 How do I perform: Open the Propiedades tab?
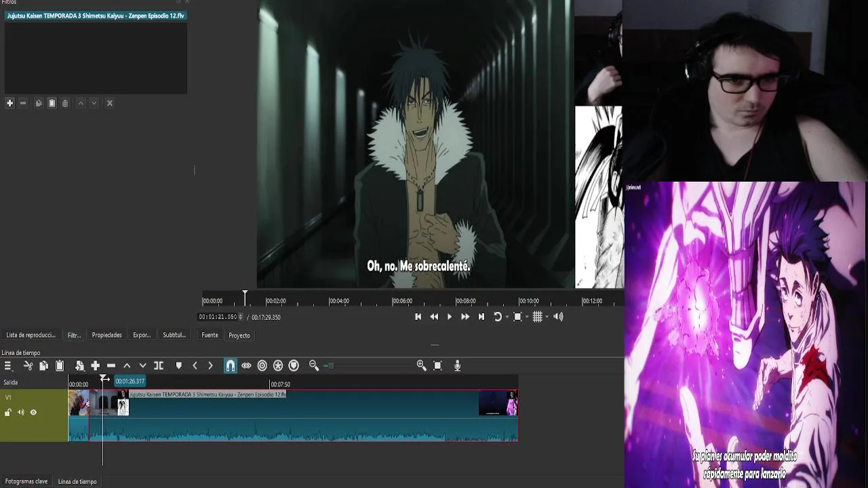(107, 335)
